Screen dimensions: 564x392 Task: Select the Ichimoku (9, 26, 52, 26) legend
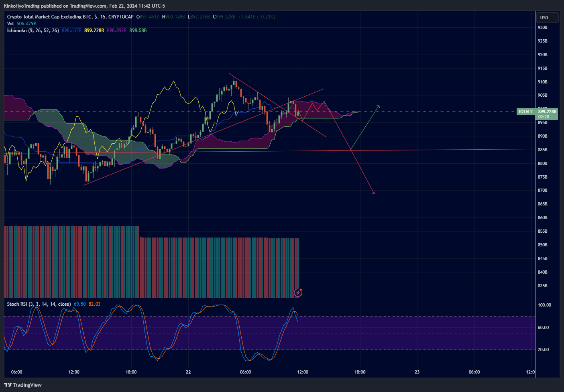click(33, 30)
